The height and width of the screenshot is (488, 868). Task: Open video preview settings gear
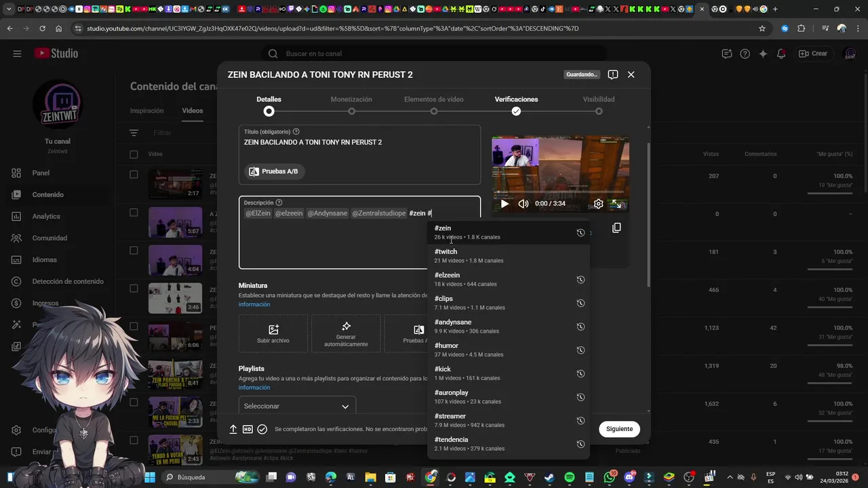tap(598, 203)
